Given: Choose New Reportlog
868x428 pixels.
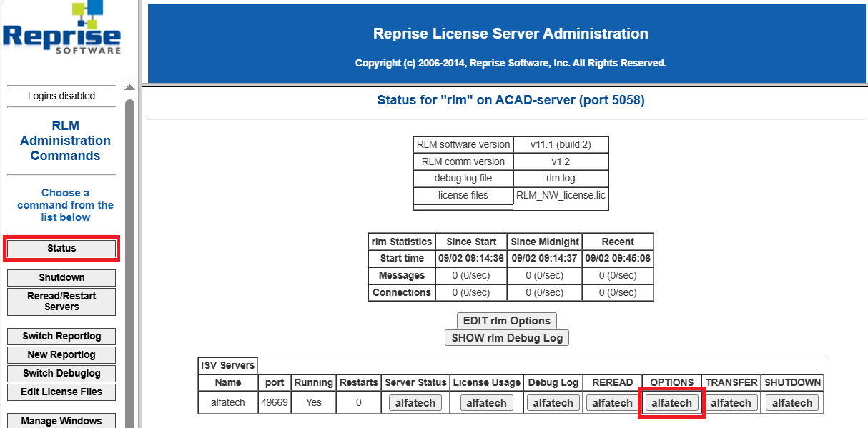Looking at the screenshot, I should click(61, 354).
